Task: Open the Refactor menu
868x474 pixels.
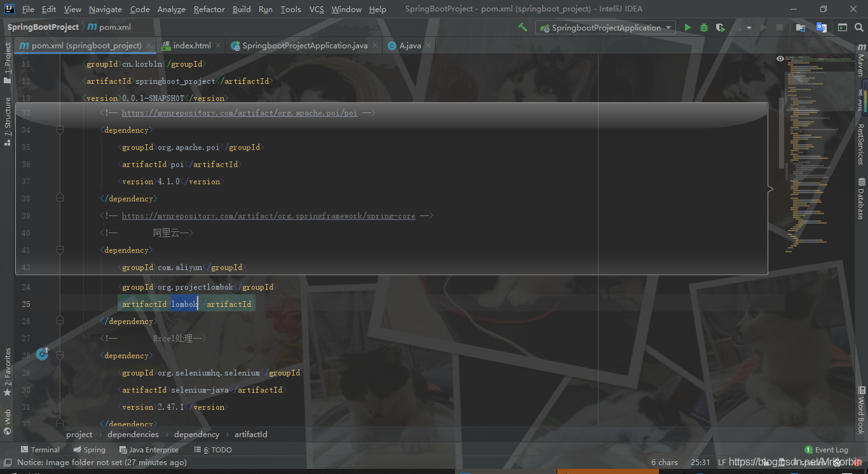Action: [209, 9]
